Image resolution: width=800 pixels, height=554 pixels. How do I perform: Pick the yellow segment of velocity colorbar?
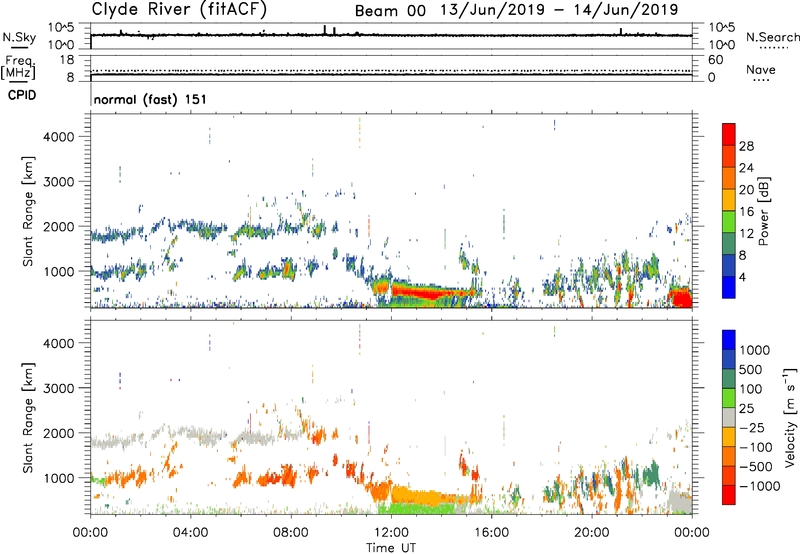(729, 437)
